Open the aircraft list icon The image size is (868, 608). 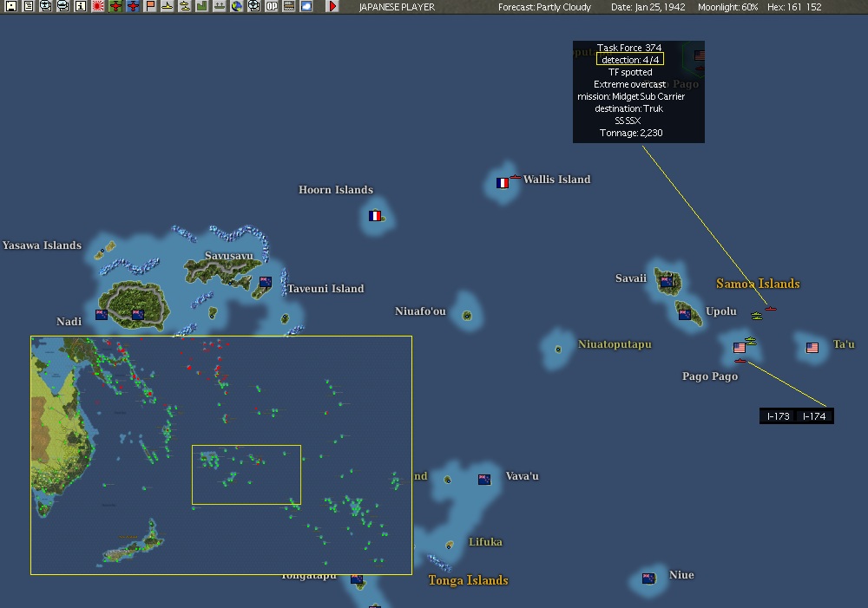click(45, 6)
